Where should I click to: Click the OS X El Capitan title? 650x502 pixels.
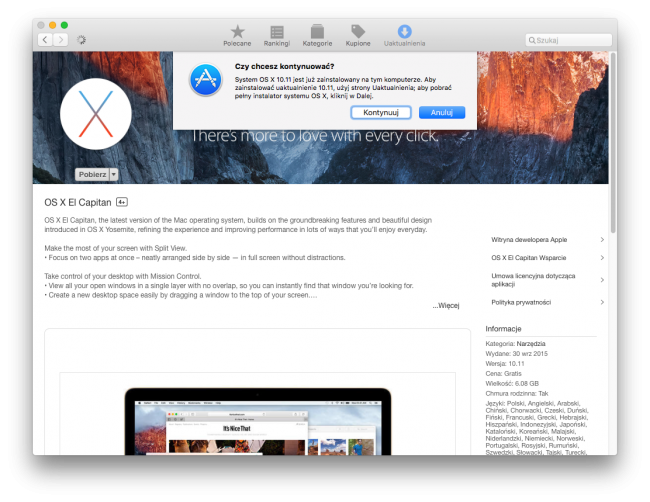pos(78,202)
